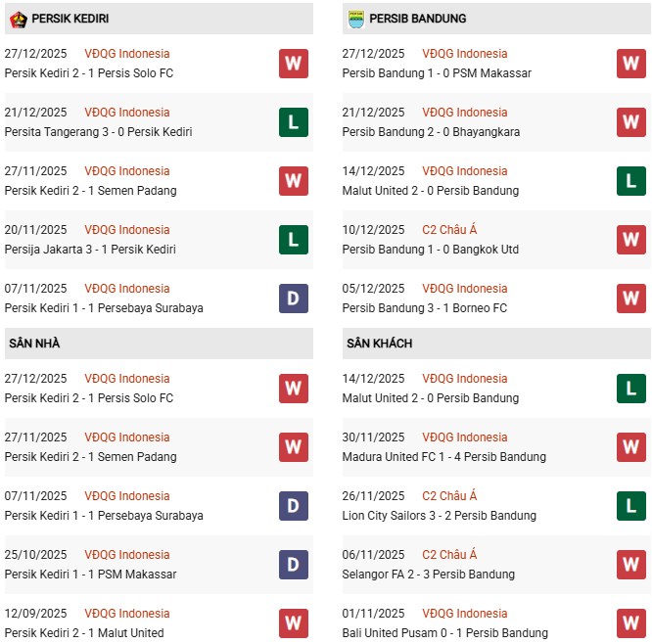The image size is (652, 644).
Task: Click D badge for Persik Kediri vs PSM Makassar
Action: pos(294,565)
